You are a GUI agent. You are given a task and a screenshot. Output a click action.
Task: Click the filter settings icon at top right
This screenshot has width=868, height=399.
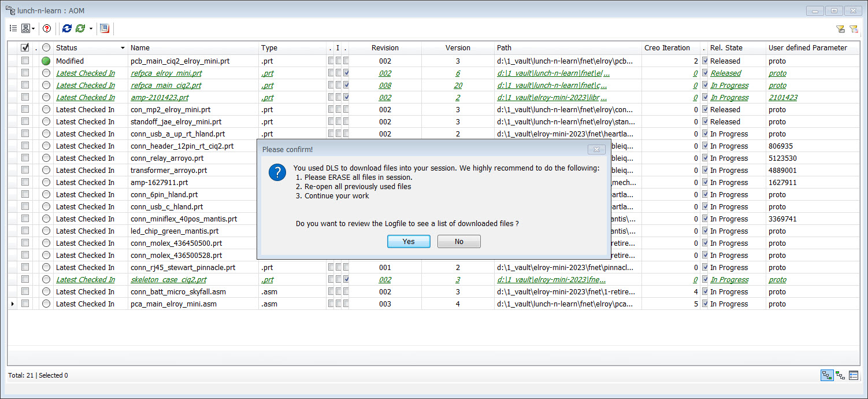point(854,28)
